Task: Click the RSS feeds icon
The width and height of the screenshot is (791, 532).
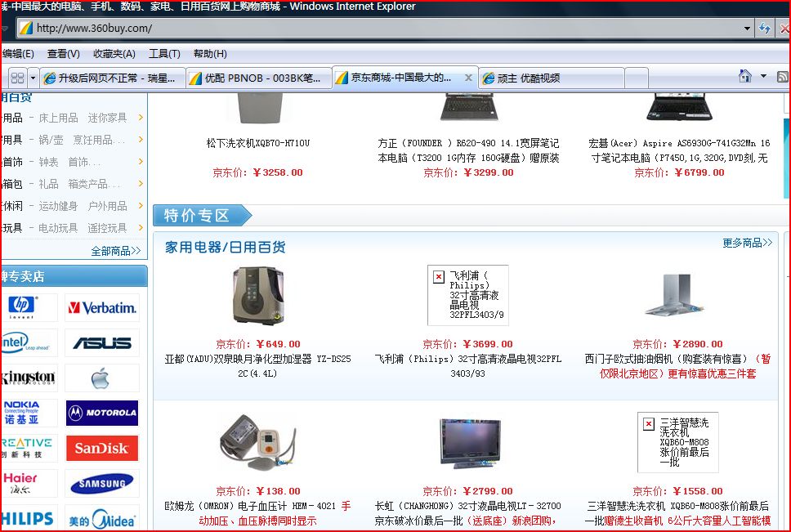Action: pyautogui.click(x=784, y=77)
